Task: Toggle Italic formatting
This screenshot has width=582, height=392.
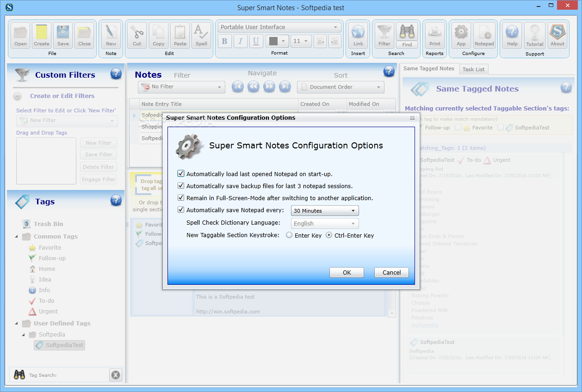Action: (x=241, y=41)
